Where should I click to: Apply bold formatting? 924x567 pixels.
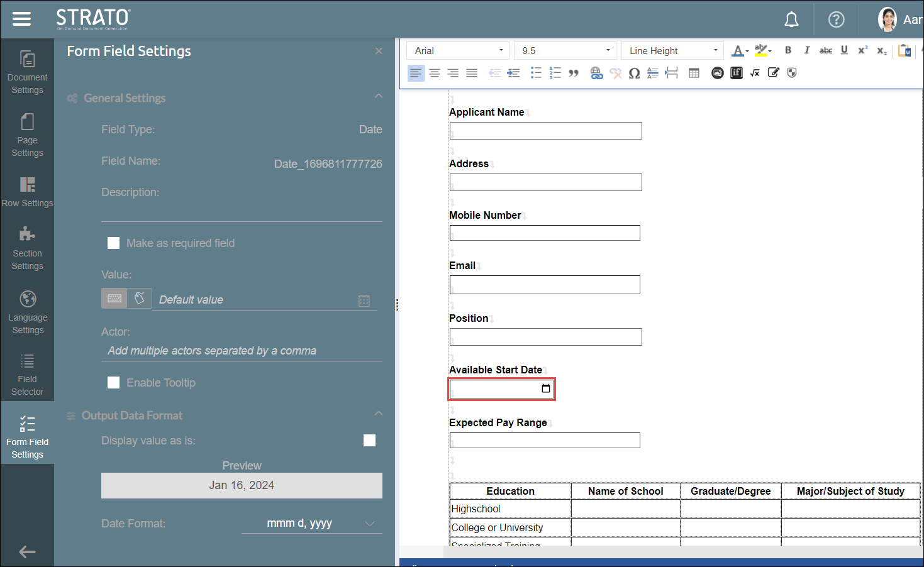pos(788,50)
